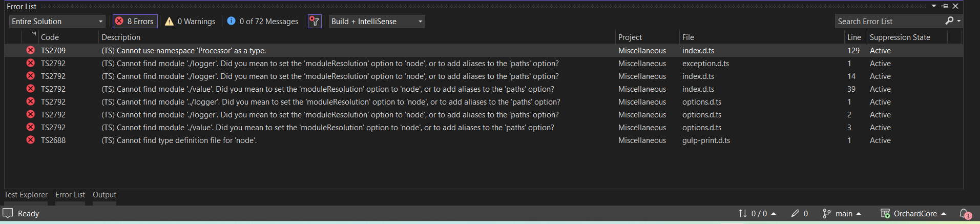Open the Entire Solution scope dropdown
Viewport: 980px width, 224px height.
point(57,22)
